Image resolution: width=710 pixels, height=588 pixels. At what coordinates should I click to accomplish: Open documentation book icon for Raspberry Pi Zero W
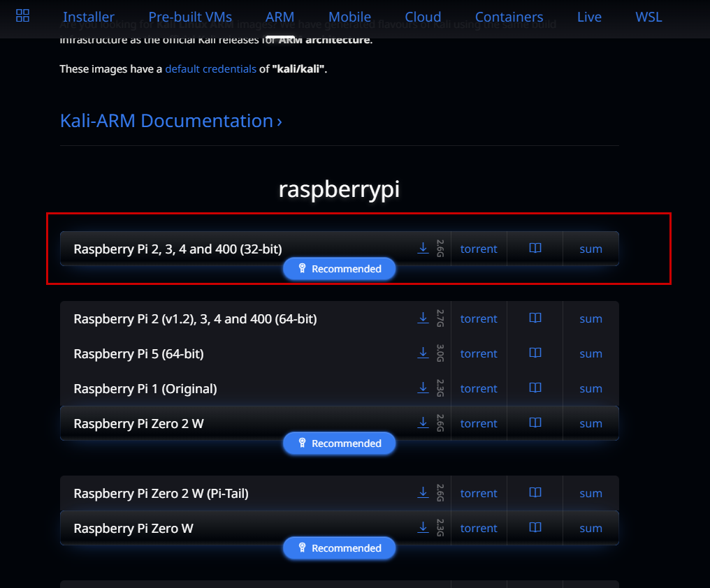(535, 527)
